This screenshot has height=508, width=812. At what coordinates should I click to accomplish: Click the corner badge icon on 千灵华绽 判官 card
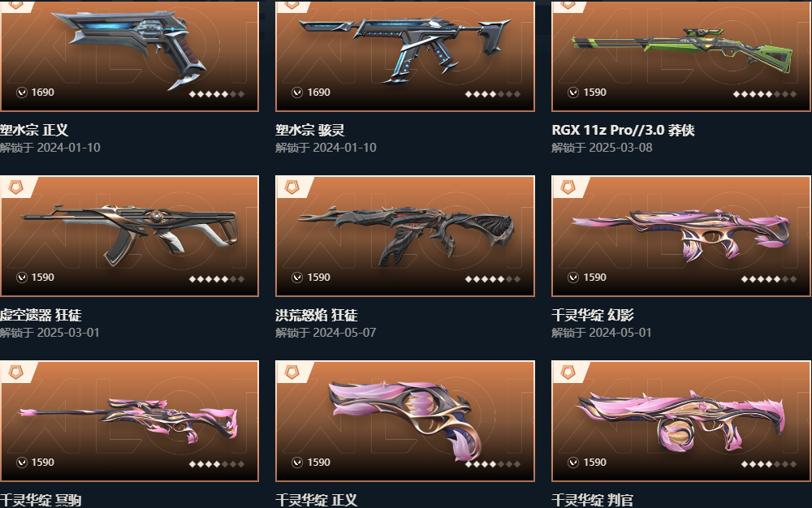click(568, 372)
